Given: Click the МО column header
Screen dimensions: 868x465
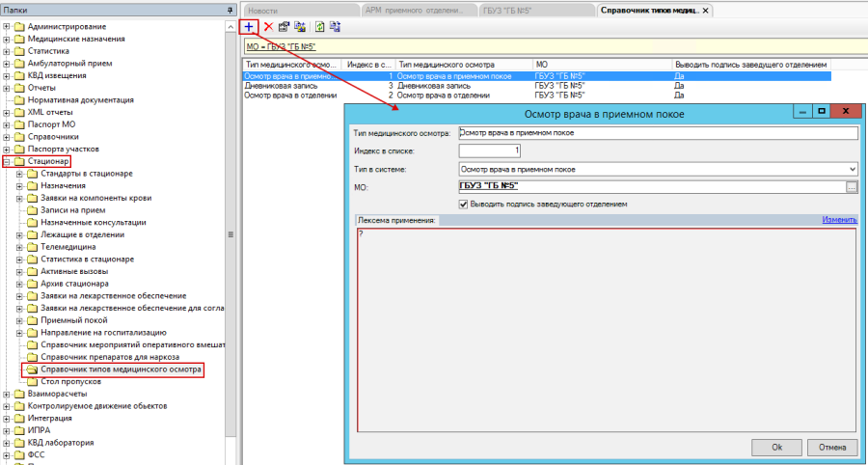Looking at the screenshot, I should click(x=603, y=65).
